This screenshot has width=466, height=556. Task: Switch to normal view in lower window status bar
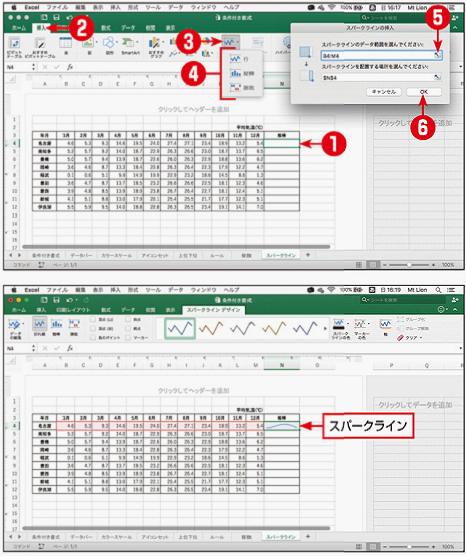359,546
